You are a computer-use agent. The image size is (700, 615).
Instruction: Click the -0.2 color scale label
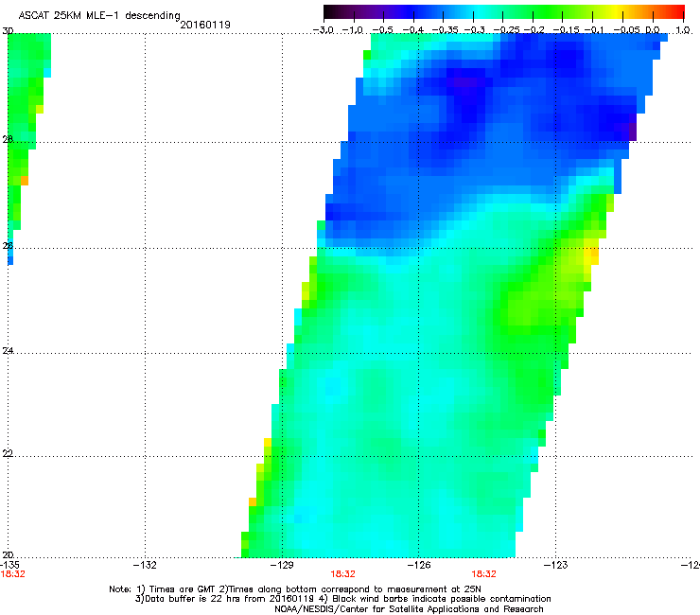pyautogui.click(x=534, y=30)
